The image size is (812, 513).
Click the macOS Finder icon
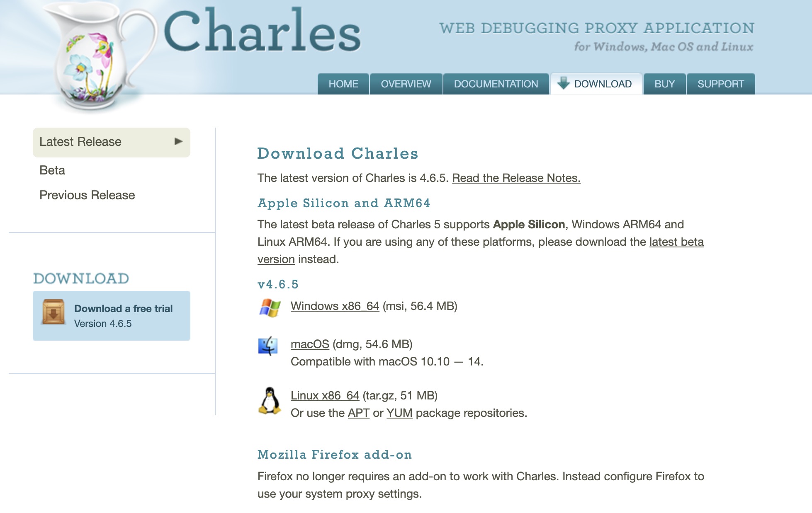click(x=268, y=346)
